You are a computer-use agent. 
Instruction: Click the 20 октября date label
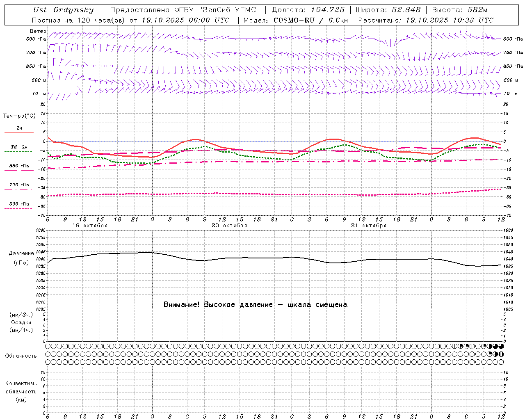(x=229, y=226)
